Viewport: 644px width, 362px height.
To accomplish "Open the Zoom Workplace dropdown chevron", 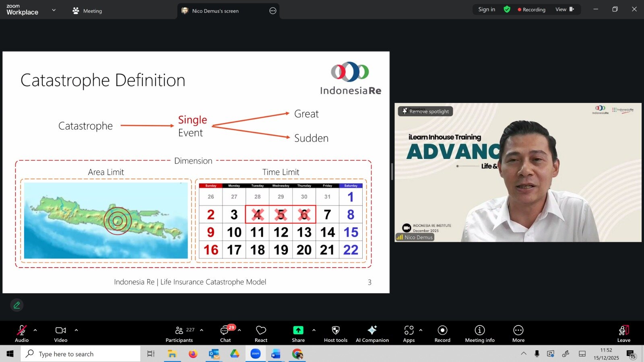I will 54,10.
